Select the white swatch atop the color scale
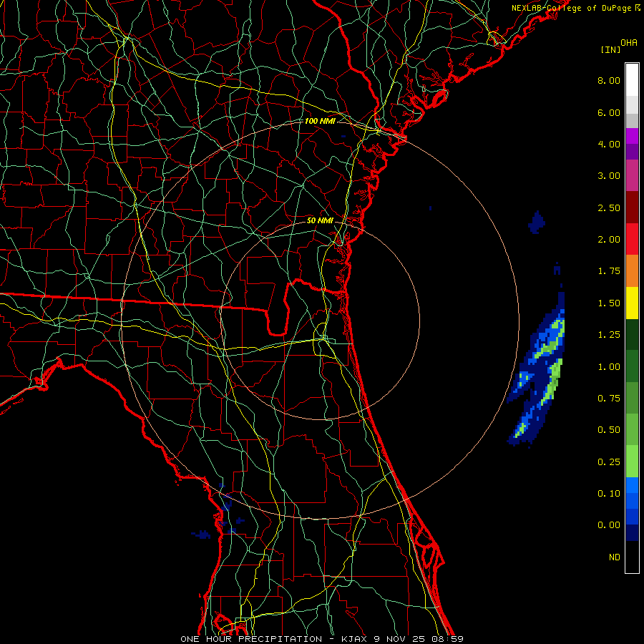The height and width of the screenshot is (644, 644). pos(632,80)
